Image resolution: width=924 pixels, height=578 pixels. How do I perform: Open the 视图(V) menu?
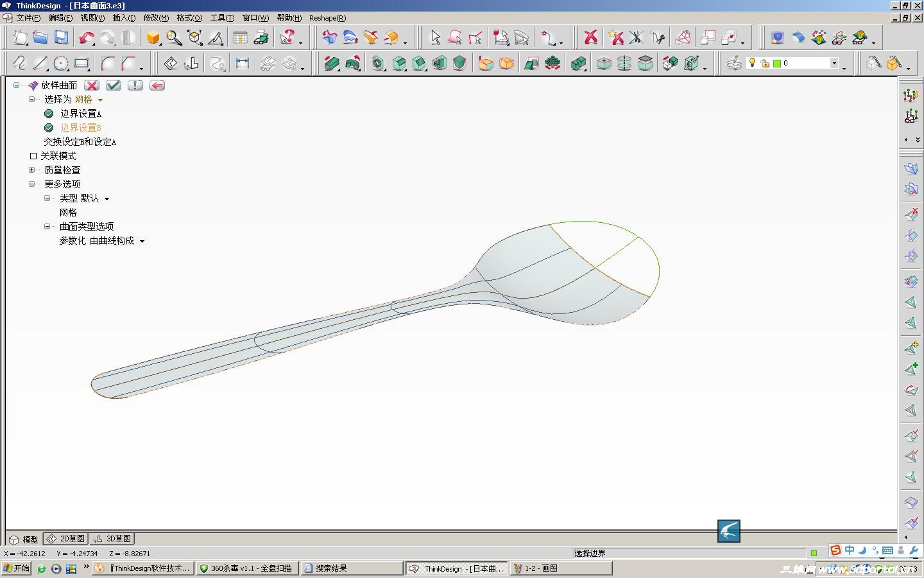(92, 18)
